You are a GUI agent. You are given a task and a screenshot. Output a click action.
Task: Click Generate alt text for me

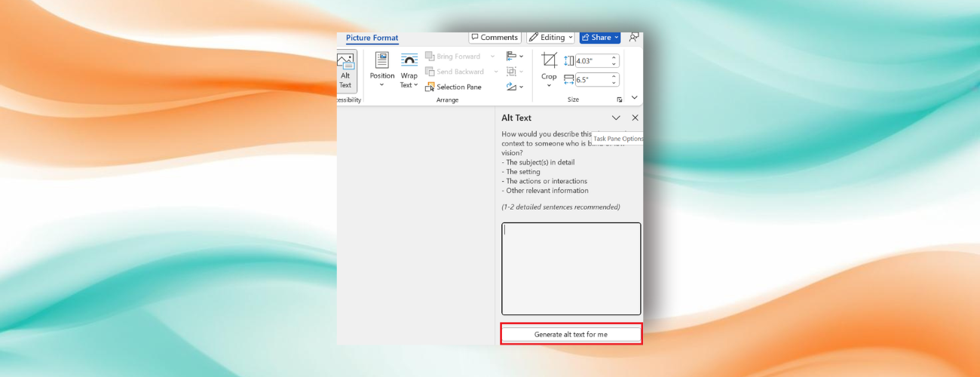571,334
